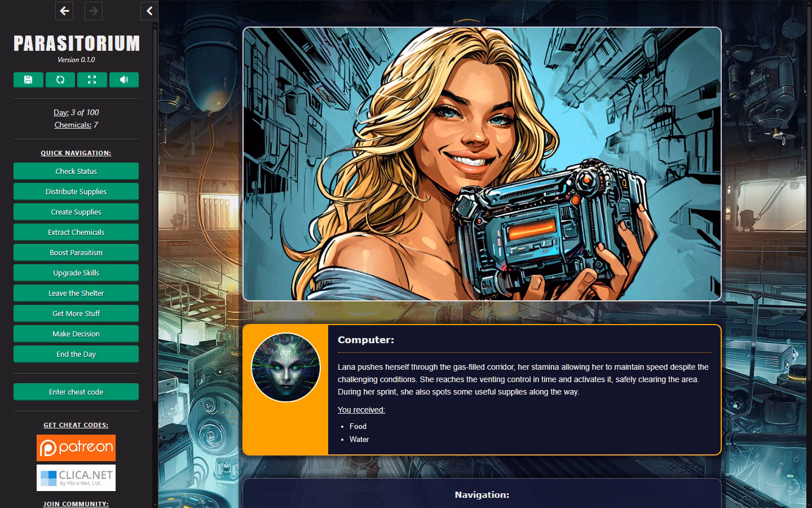The image size is (812, 508).
Task: Select Extract Chemicals
Action: (x=76, y=232)
